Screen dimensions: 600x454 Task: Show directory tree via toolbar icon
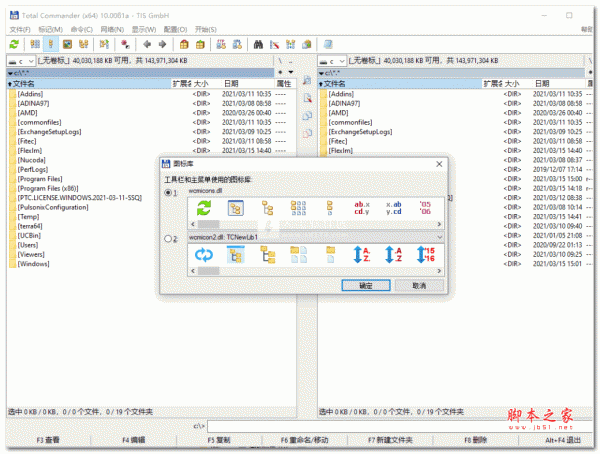[83, 44]
